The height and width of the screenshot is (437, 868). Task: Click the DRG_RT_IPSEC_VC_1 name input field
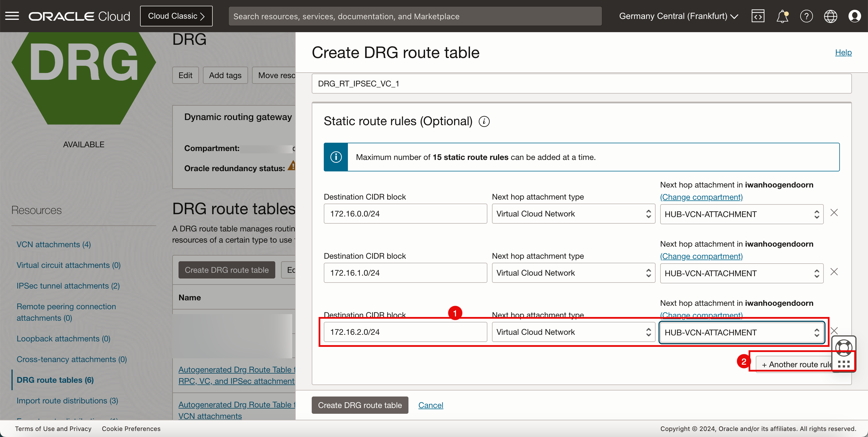pos(582,84)
